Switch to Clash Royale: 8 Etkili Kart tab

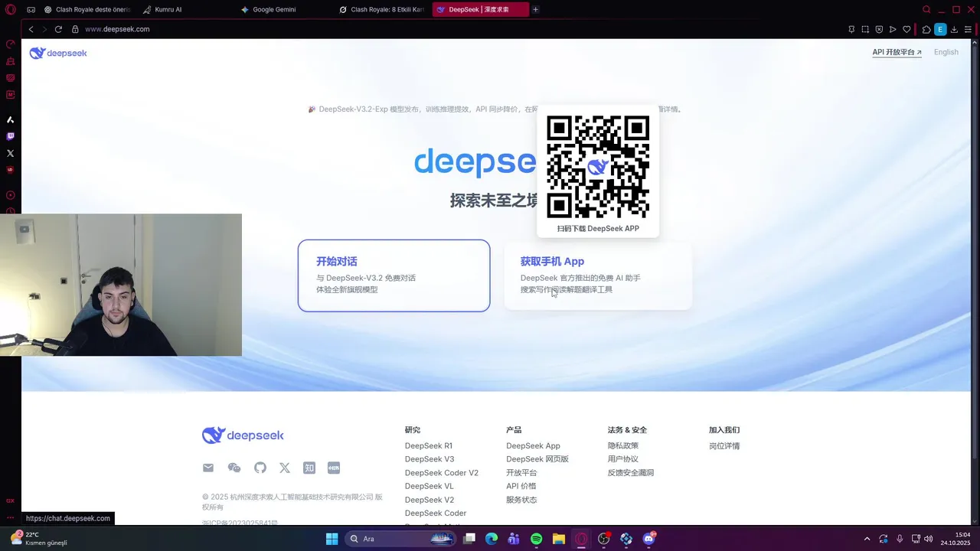[x=382, y=9]
